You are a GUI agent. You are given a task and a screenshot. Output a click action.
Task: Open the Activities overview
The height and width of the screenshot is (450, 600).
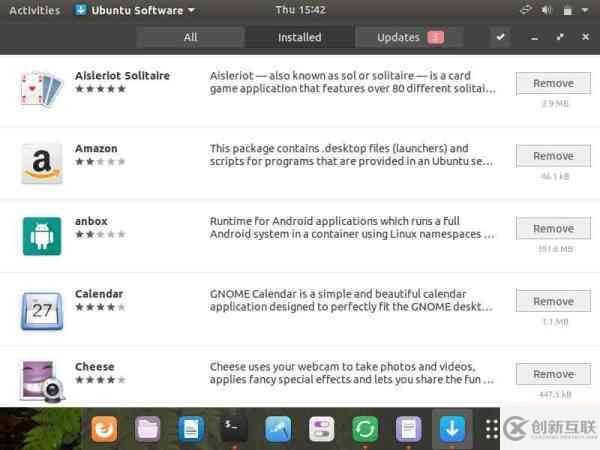point(34,10)
